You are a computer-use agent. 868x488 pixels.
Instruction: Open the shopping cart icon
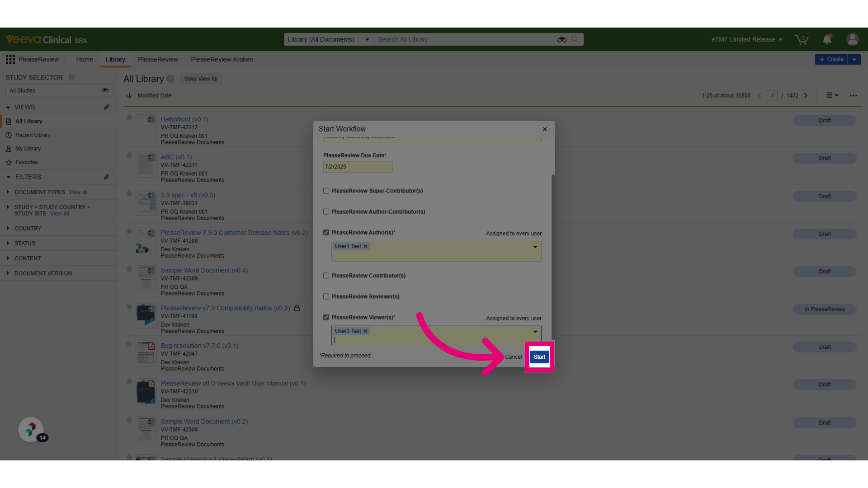(802, 39)
